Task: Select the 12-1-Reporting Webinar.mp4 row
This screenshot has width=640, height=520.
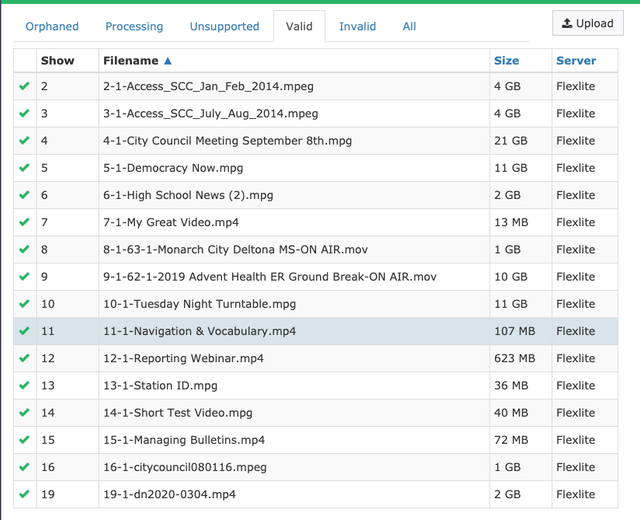Action: point(316,358)
